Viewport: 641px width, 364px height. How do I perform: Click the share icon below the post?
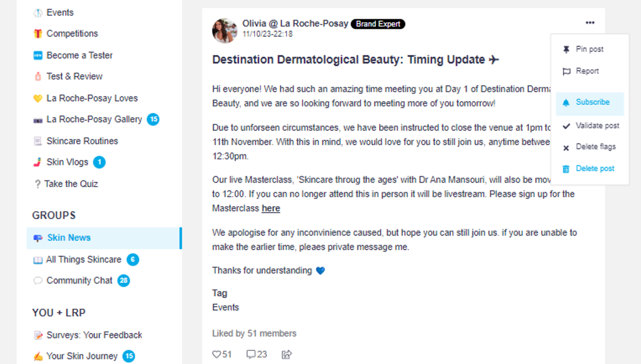point(287,355)
